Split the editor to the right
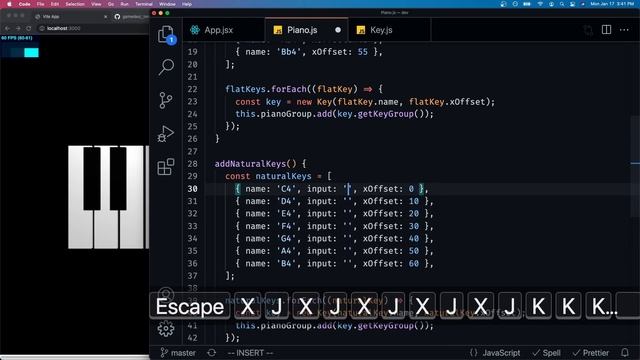640x360 pixels. point(606,30)
